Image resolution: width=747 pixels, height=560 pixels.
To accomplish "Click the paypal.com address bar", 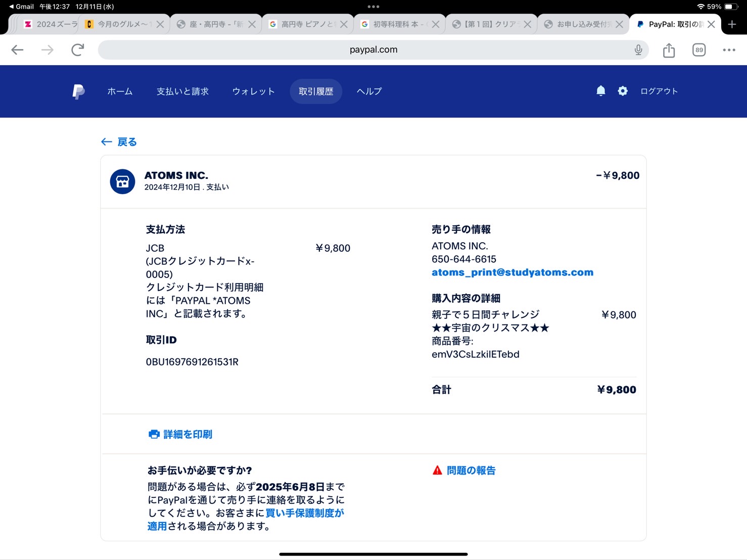I will point(373,50).
